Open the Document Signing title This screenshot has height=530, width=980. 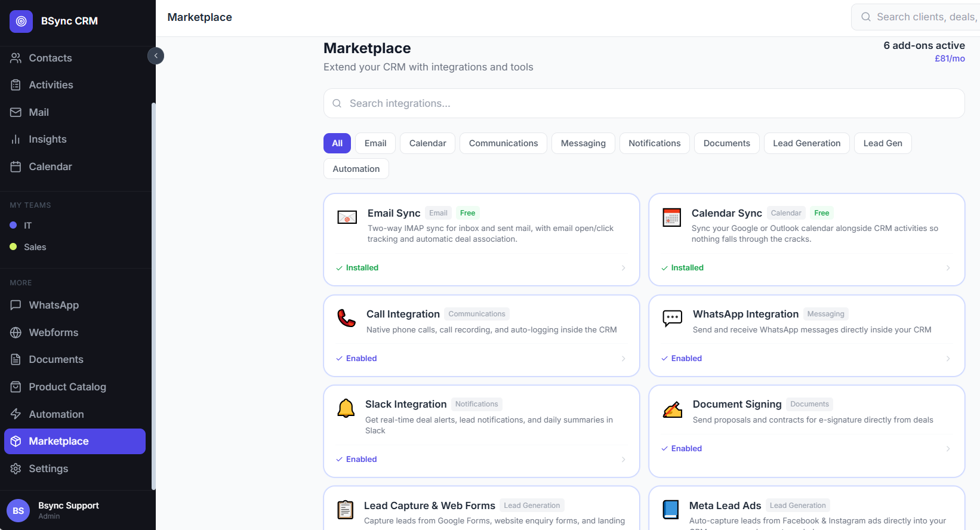pyautogui.click(x=737, y=404)
